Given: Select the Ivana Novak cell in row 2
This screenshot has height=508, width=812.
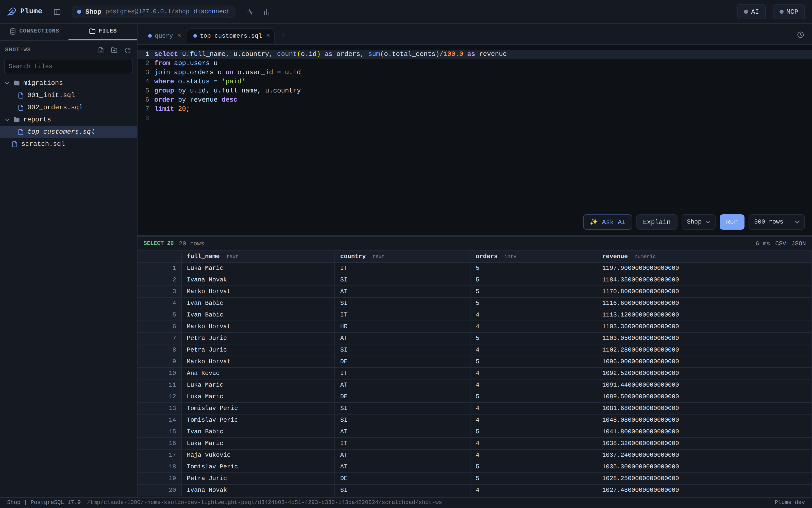Looking at the screenshot, I should [258, 280].
